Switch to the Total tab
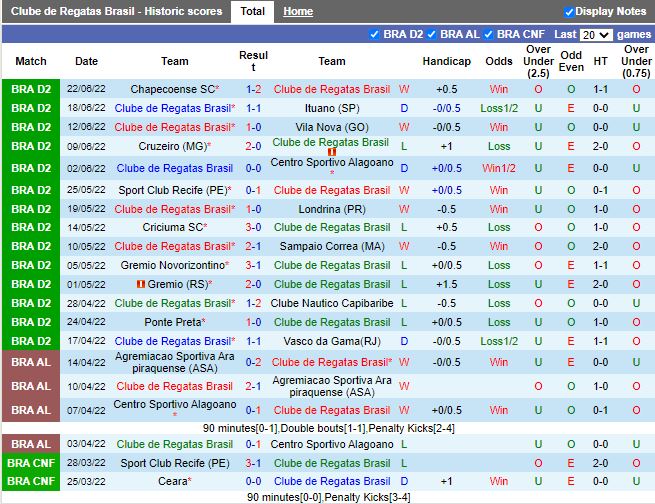655x504 pixels. click(252, 11)
